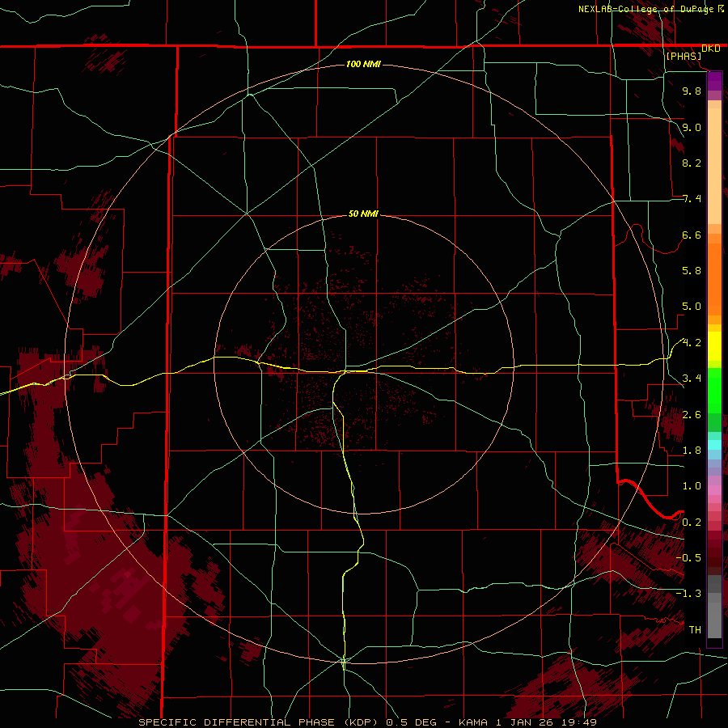This screenshot has width=728, height=728.
Task: Click the 1.8 value on the color scale
Action: click(692, 451)
